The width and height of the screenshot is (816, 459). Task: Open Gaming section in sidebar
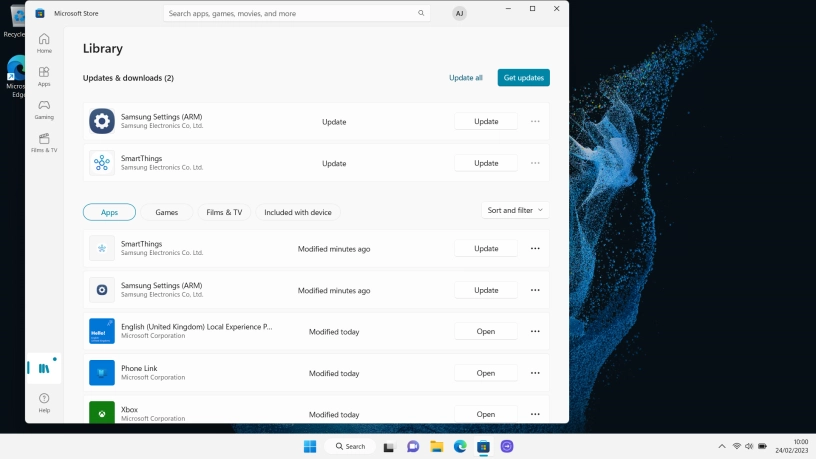[x=44, y=109]
